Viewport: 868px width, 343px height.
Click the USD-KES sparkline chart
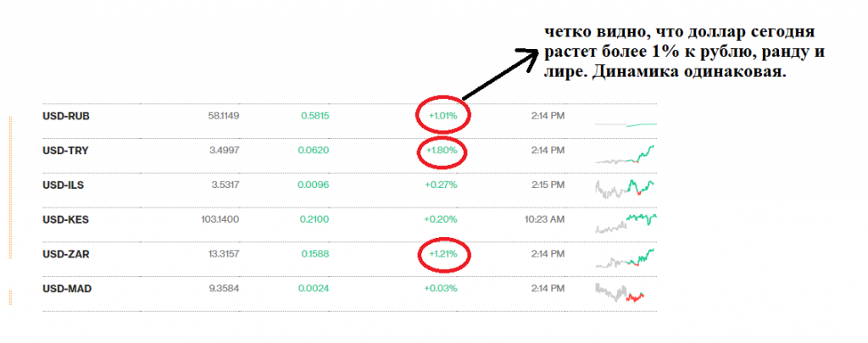[626, 223]
